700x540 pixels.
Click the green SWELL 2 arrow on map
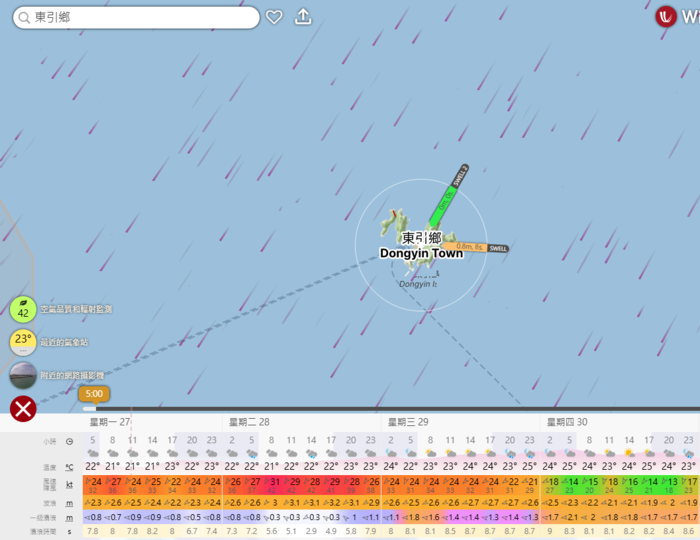(x=446, y=196)
